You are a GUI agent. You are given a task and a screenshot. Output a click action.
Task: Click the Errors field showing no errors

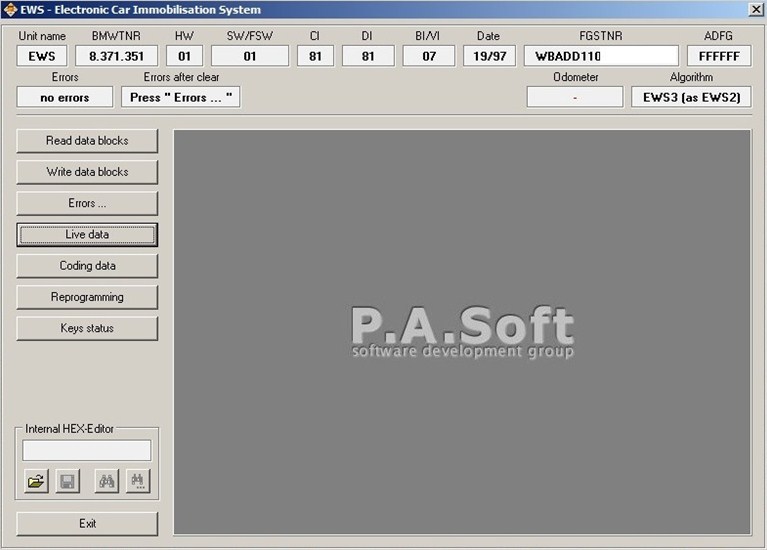pyautogui.click(x=65, y=97)
